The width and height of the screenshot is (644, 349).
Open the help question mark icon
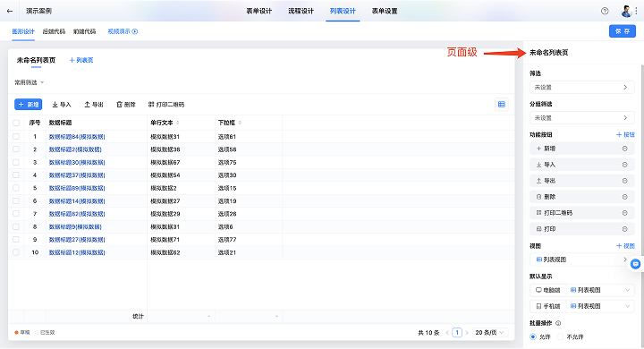pyautogui.click(x=605, y=11)
